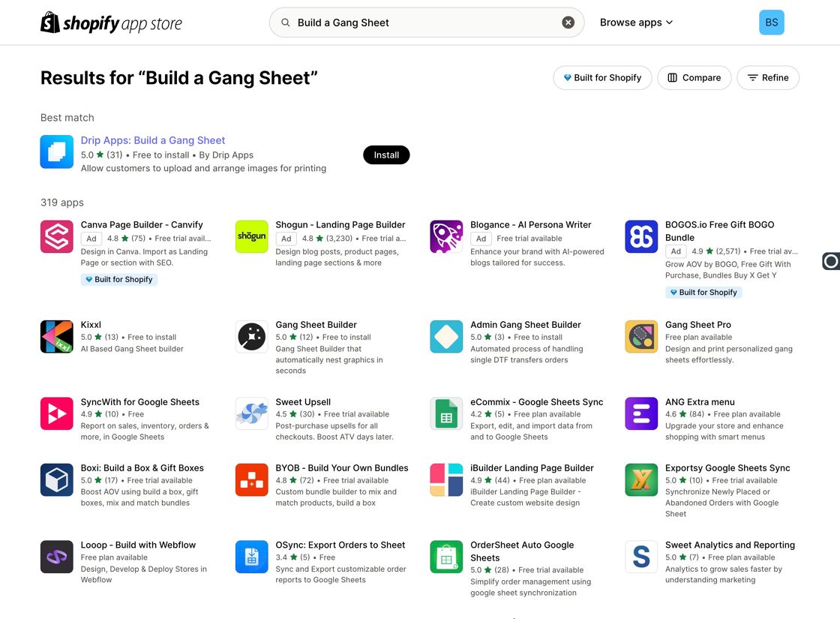This screenshot has width=840, height=619.
Task: Click the search magnifier icon
Action: point(286,23)
